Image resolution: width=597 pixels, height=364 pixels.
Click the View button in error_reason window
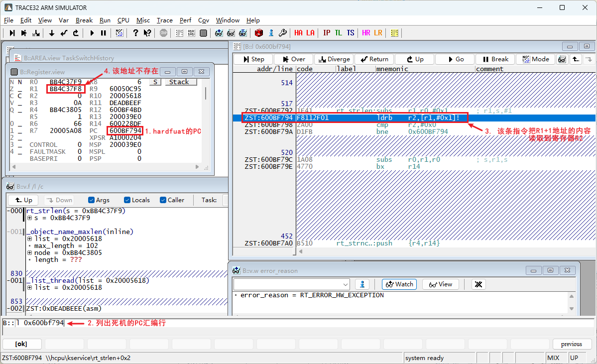441,284
